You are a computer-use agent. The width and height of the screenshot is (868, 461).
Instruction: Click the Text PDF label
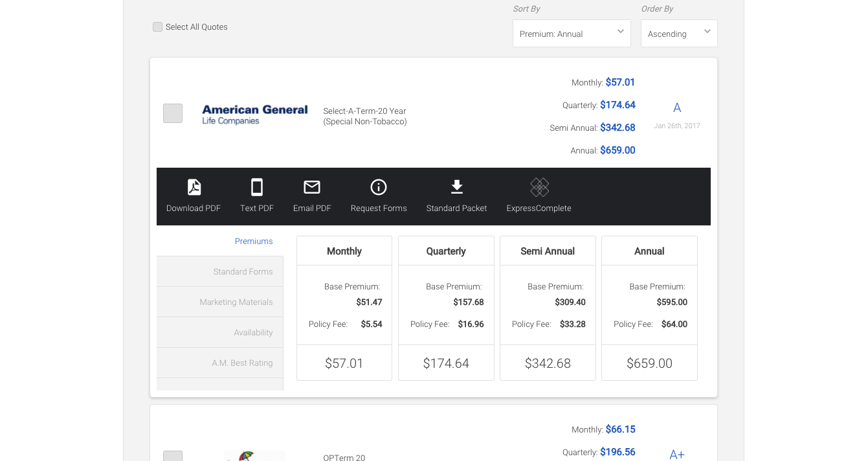[x=257, y=208]
